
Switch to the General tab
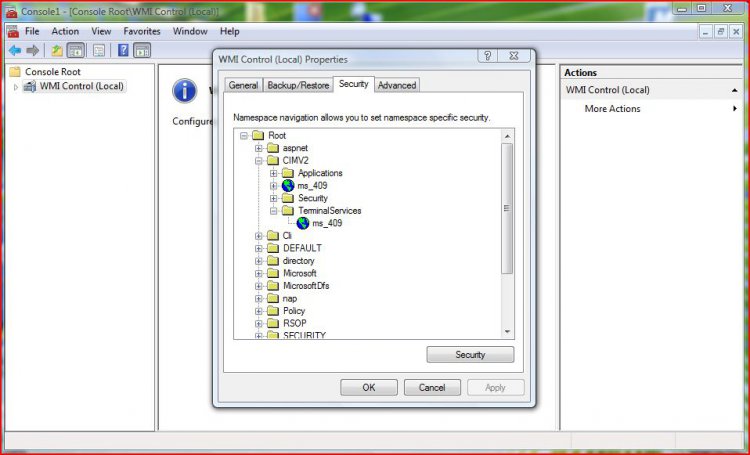(x=243, y=85)
